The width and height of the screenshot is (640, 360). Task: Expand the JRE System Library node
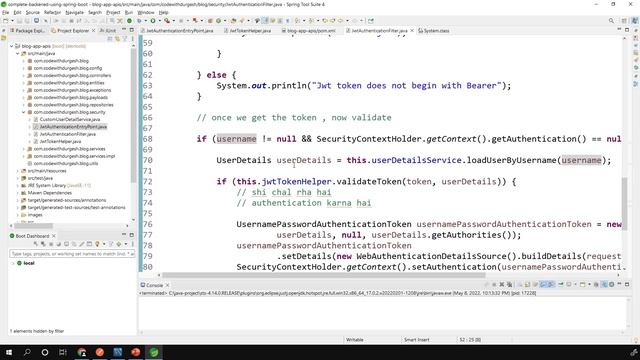pos(18,185)
